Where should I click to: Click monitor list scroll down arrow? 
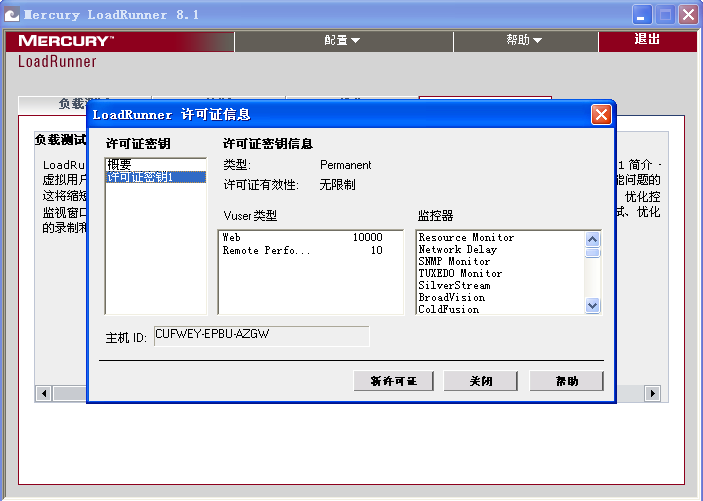pos(592,305)
